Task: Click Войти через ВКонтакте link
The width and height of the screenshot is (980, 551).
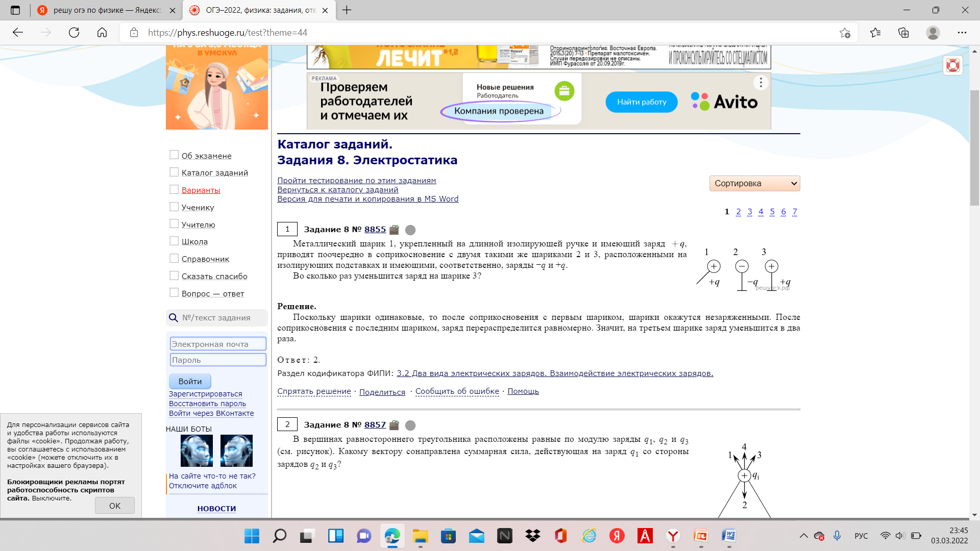Action: click(x=211, y=413)
